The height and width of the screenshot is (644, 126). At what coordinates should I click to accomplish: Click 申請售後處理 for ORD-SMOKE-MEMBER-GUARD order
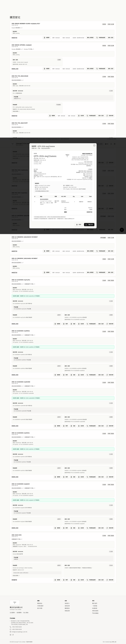101,38
